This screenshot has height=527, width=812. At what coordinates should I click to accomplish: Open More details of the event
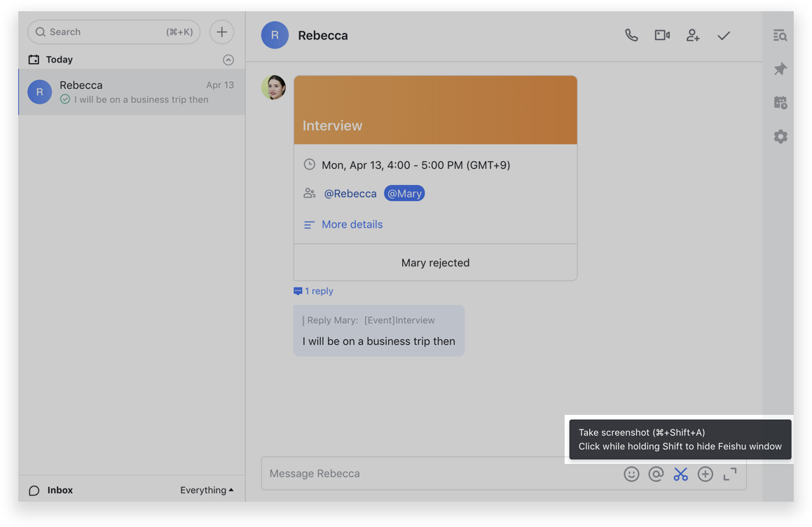(x=352, y=224)
